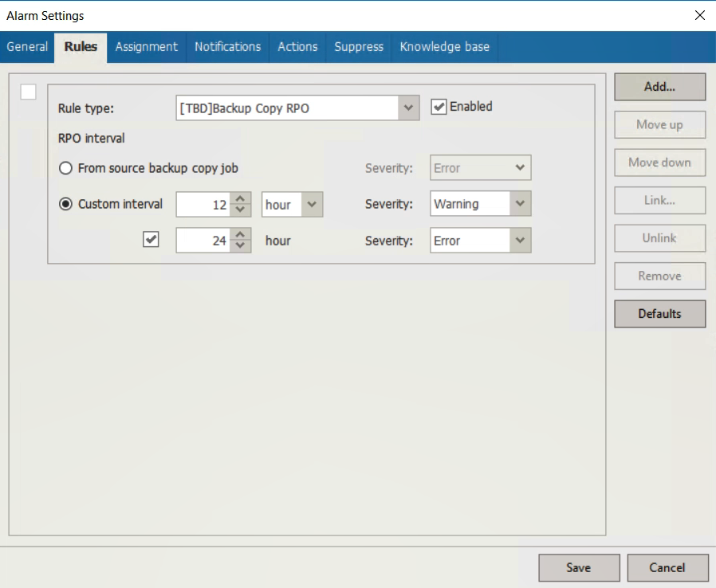Decrease the 24 hour interval value
The image size is (716, 588).
coord(241,246)
